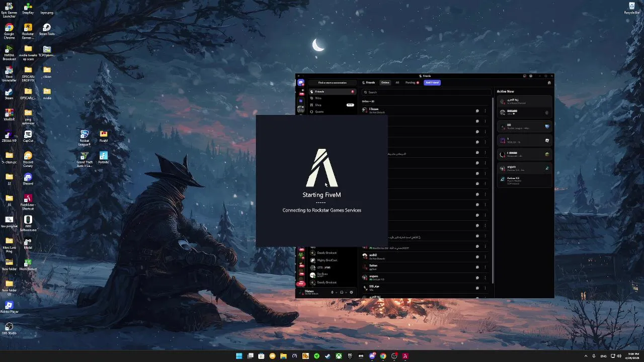Select the Medal desktop icon
This screenshot has width=644, height=362.
tap(28, 242)
